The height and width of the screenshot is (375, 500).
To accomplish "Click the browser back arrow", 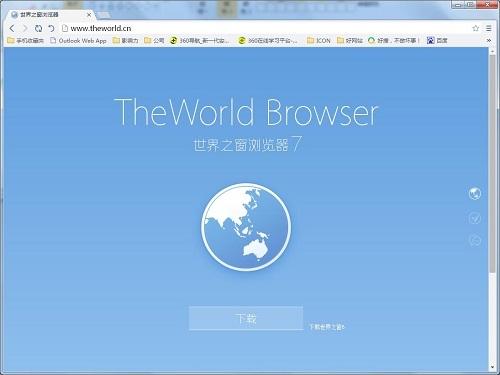I will pyautogui.click(x=12, y=28).
